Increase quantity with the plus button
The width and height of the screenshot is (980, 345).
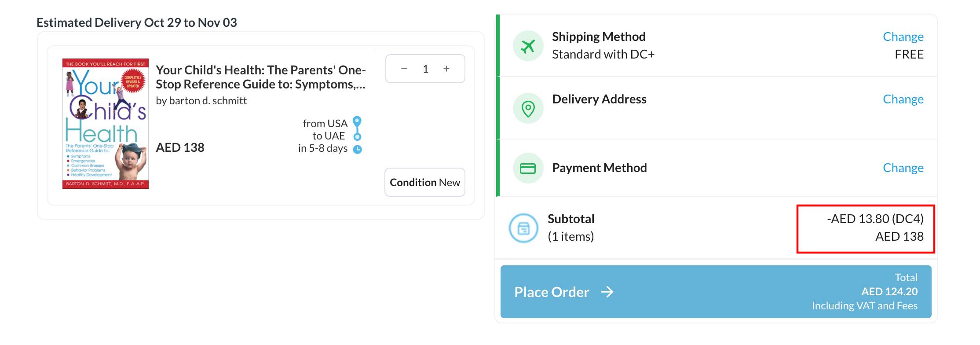pyautogui.click(x=446, y=69)
